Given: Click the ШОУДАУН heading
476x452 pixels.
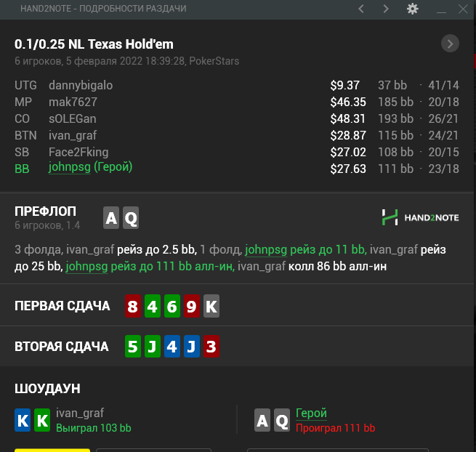Looking at the screenshot, I should [x=47, y=389].
